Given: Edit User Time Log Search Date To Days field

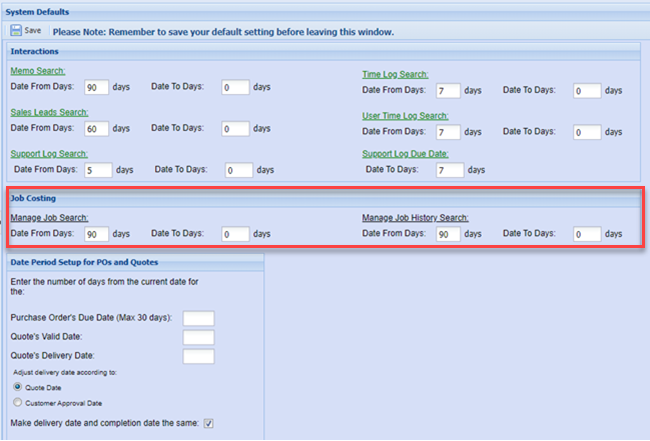Looking at the screenshot, I should [587, 132].
